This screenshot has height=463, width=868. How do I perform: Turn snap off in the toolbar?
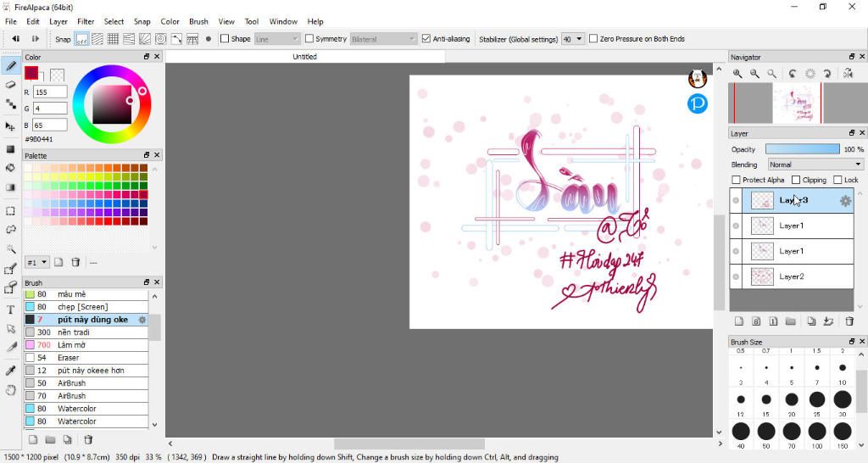pos(82,39)
